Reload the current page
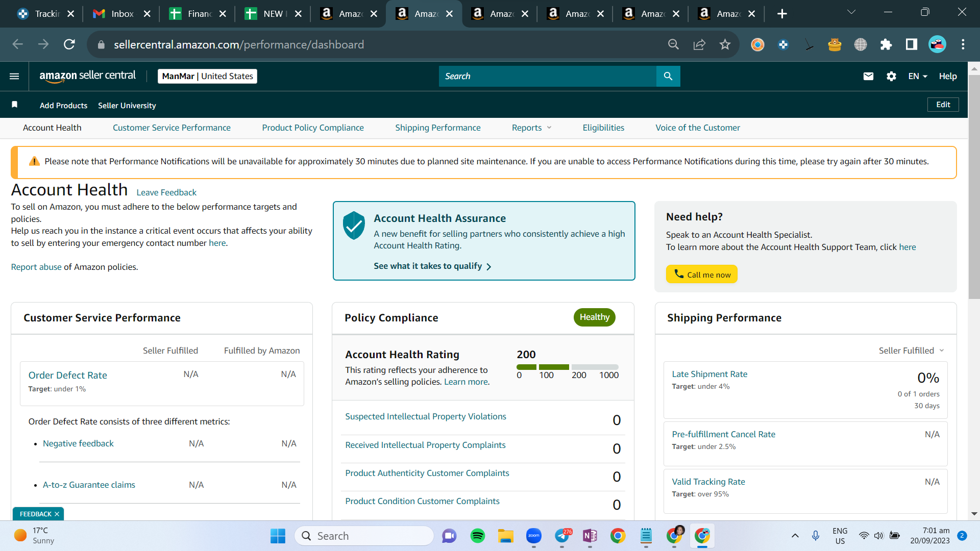 pos(69,44)
